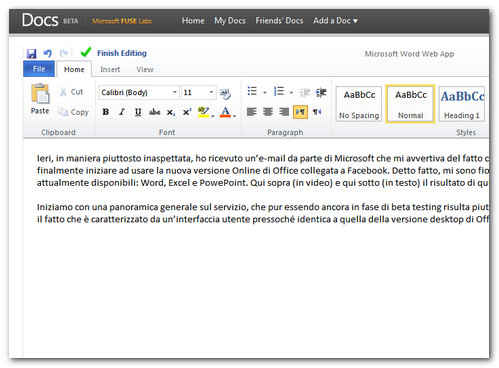499x368 pixels.
Task: Toggle Italic formatting
Action: (x=122, y=112)
